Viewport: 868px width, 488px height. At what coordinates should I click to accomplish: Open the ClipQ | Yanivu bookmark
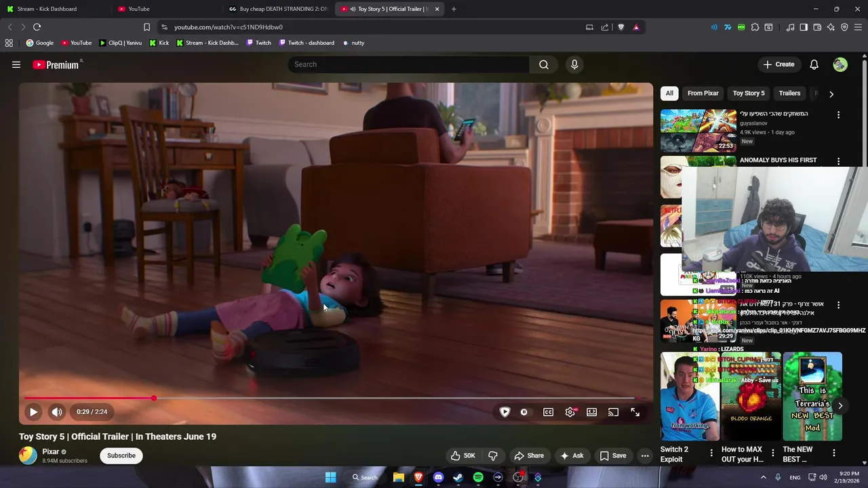tap(120, 43)
